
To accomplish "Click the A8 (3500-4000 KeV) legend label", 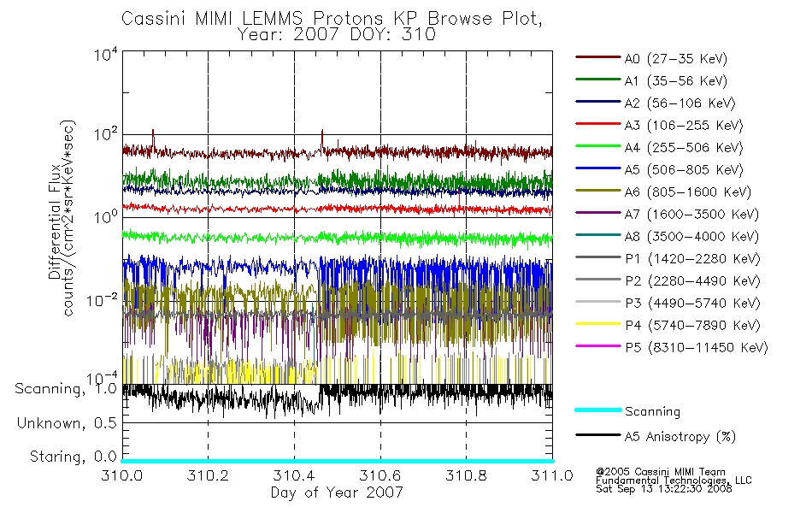I will pos(691,238).
